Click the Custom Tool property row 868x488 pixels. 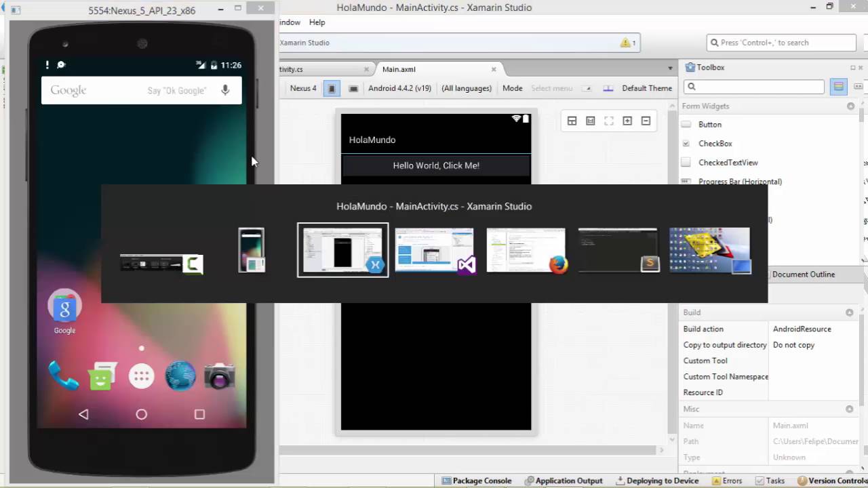[x=769, y=361]
